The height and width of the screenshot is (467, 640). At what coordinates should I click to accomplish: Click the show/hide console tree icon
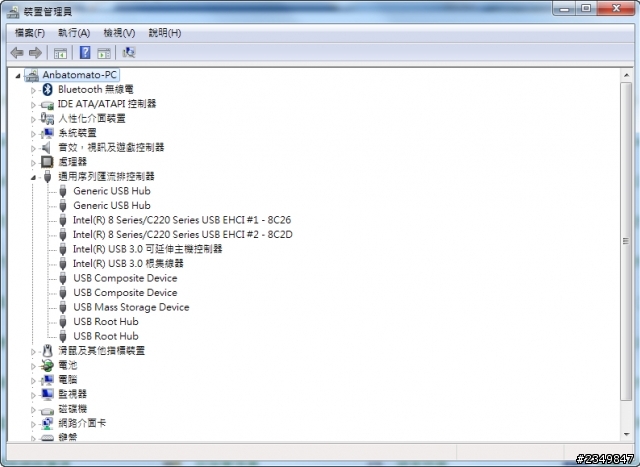click(60, 53)
